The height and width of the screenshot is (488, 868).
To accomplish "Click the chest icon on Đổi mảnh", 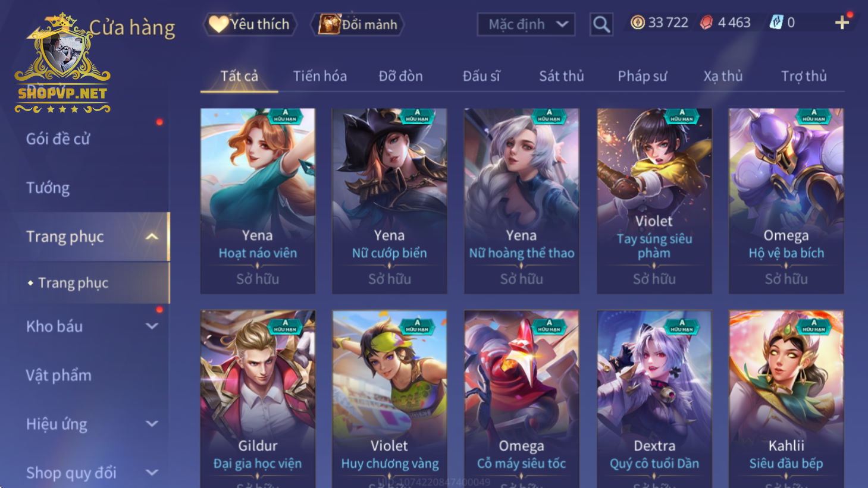I will pos(328,24).
